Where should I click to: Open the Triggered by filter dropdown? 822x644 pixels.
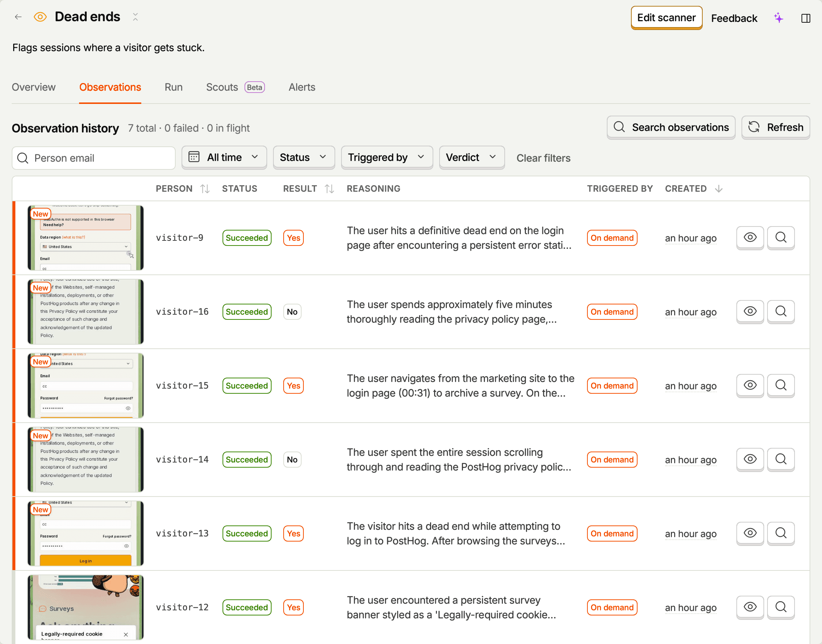(x=387, y=157)
